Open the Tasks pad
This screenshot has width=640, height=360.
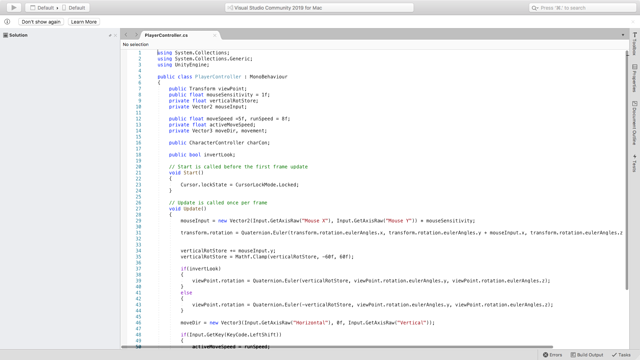coord(621,355)
